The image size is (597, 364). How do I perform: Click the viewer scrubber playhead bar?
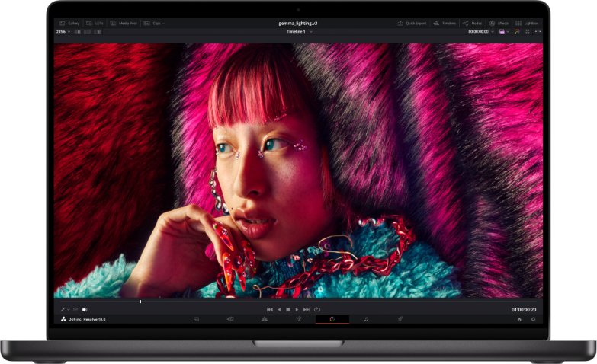click(140, 302)
